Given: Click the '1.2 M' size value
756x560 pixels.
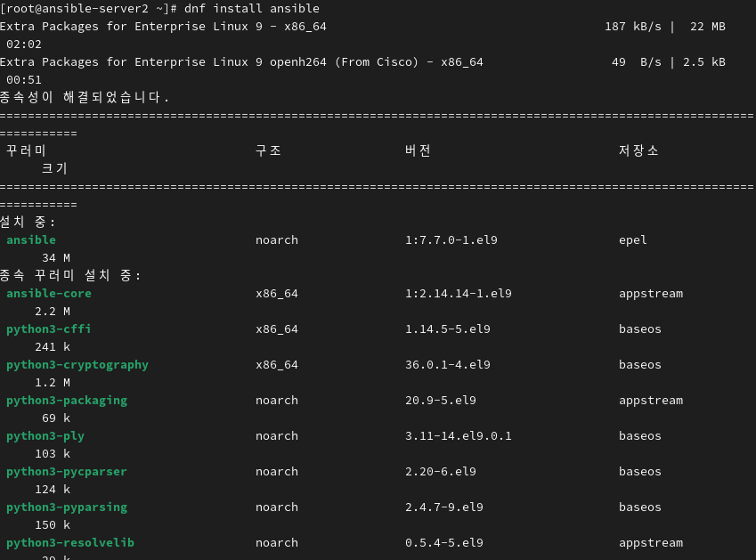Looking at the screenshot, I should (x=53, y=383).
